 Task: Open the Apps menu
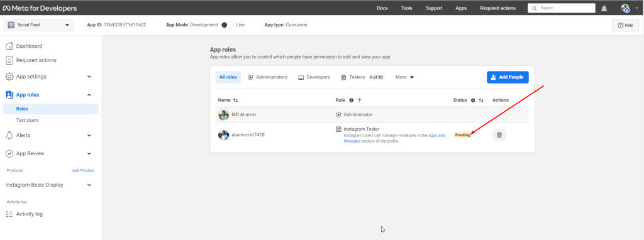pyautogui.click(x=461, y=8)
